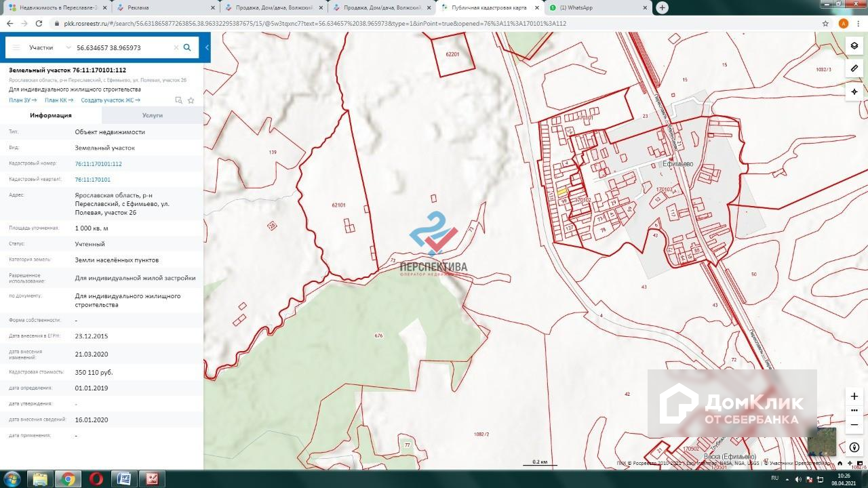Collapse the side info panel arrow
868x488 pixels.
pos(207,47)
